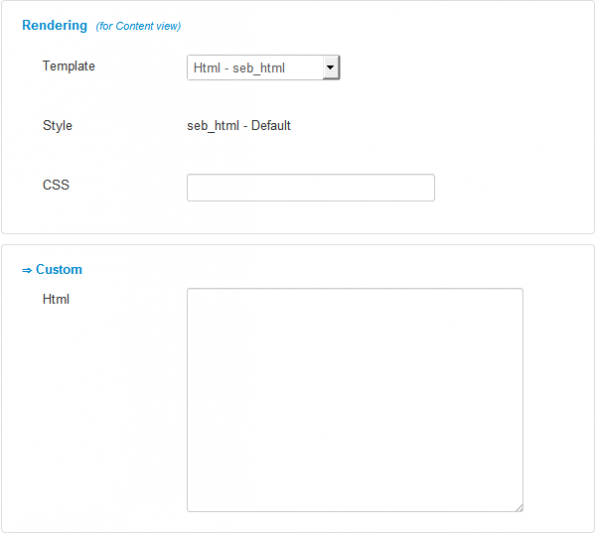
Task: Click the Template field label
Action: point(69,66)
